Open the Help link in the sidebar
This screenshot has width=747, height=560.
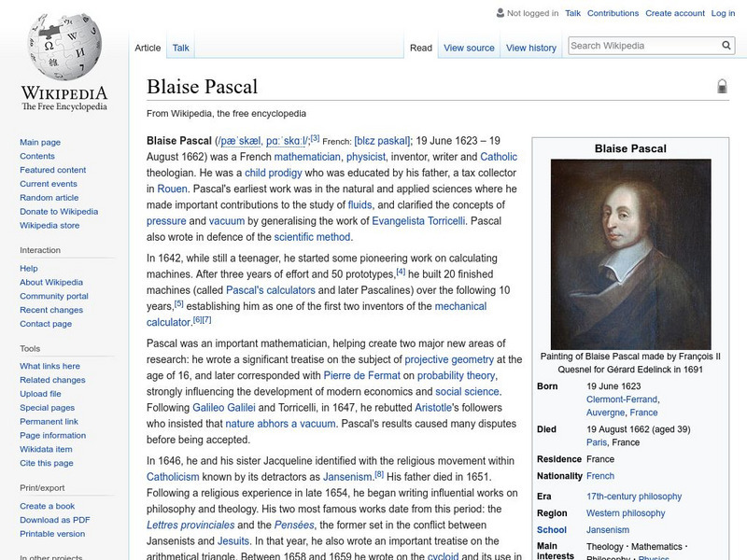tap(29, 268)
